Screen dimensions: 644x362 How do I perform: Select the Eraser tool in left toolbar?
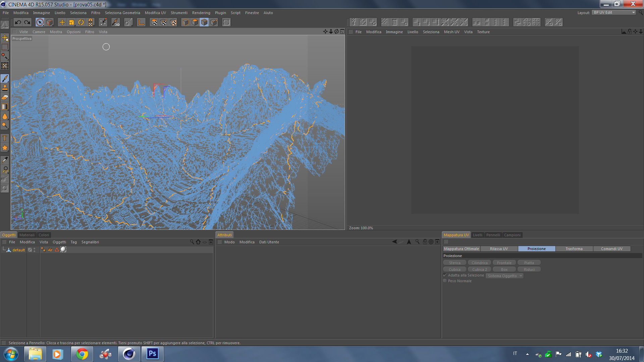(x=5, y=98)
